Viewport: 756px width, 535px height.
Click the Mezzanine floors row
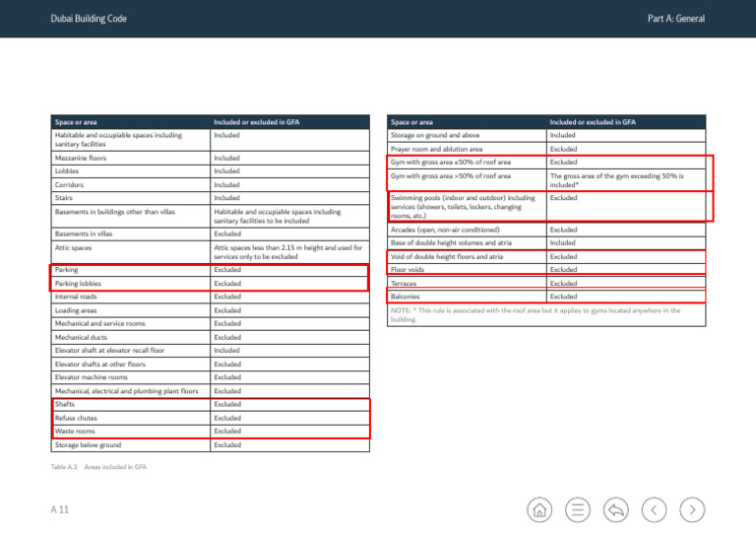point(211,159)
